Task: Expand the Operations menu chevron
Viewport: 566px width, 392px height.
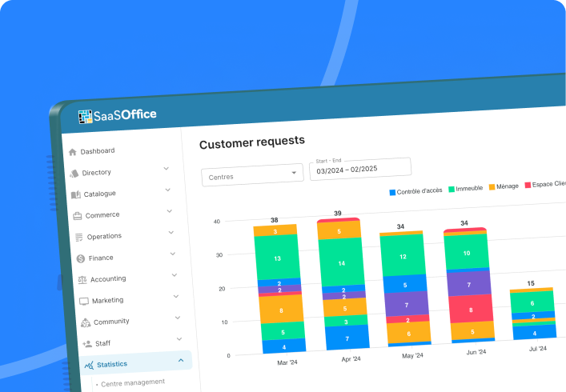Action: (x=171, y=232)
